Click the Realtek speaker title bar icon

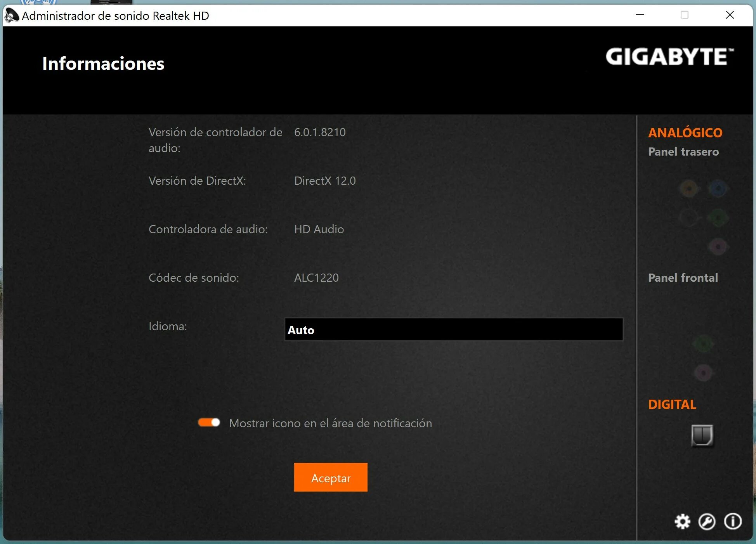(x=12, y=16)
